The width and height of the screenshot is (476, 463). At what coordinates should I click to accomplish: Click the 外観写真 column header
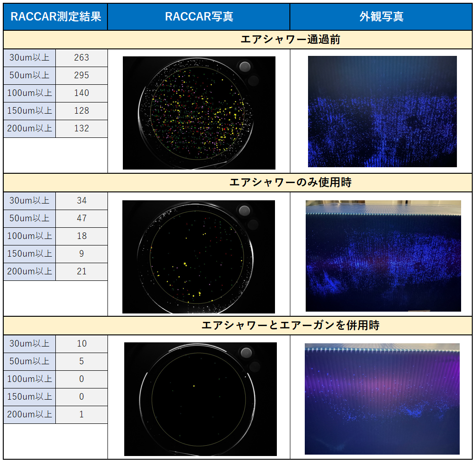[x=381, y=17]
